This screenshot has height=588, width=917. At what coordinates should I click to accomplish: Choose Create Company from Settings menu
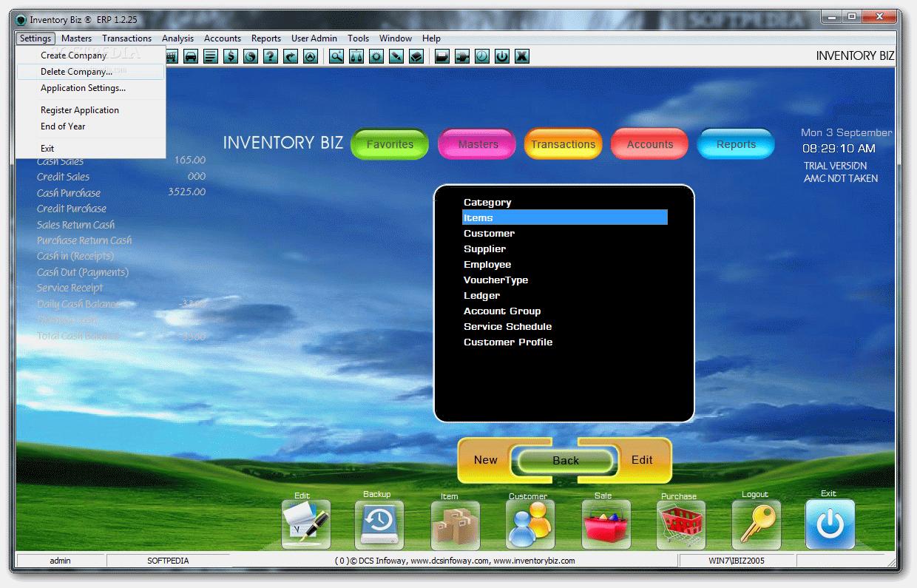[90, 55]
